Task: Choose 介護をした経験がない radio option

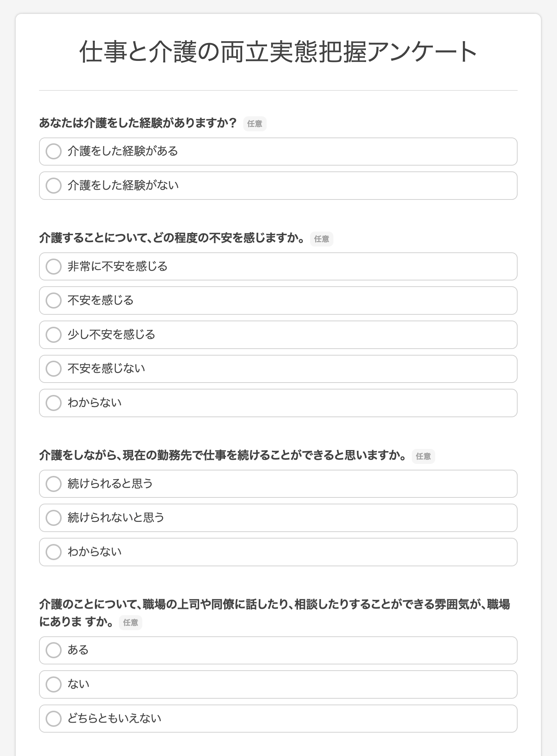Action: pyautogui.click(x=54, y=186)
